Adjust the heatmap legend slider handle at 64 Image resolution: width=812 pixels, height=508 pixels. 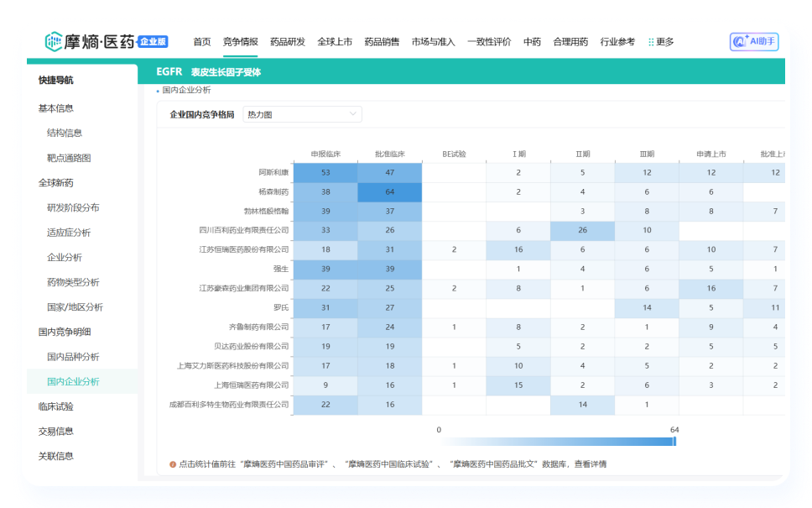(x=674, y=441)
